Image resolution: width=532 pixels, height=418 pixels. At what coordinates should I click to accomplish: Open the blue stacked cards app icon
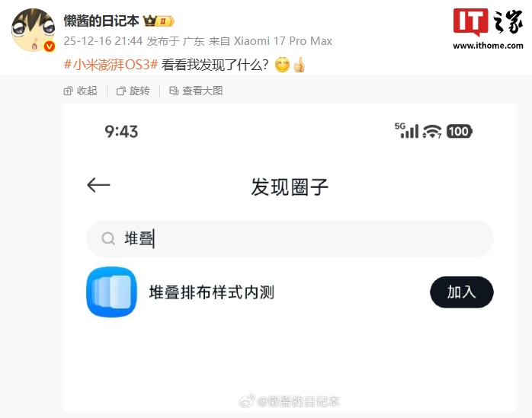click(x=111, y=292)
